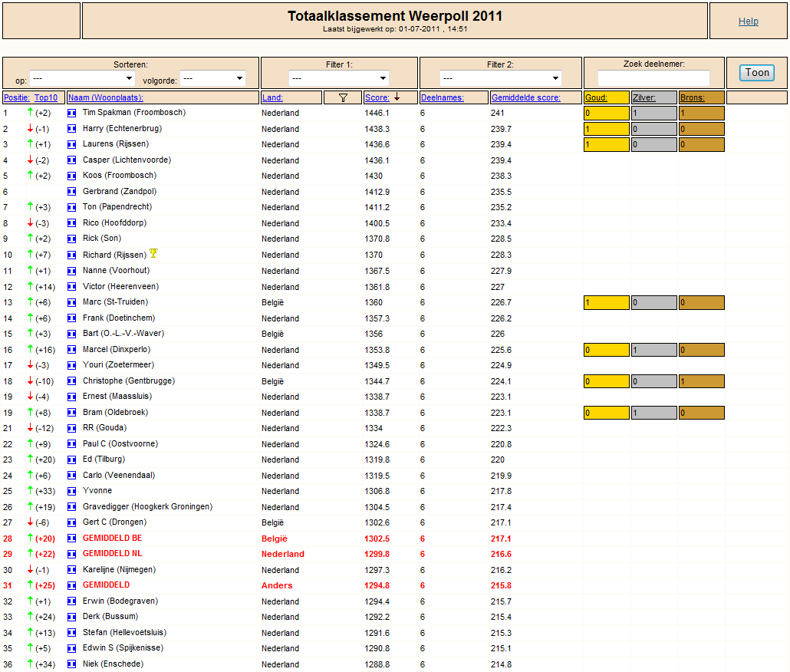The image size is (790, 672).
Task: Click the filter funnel icon in header
Action: tap(343, 97)
